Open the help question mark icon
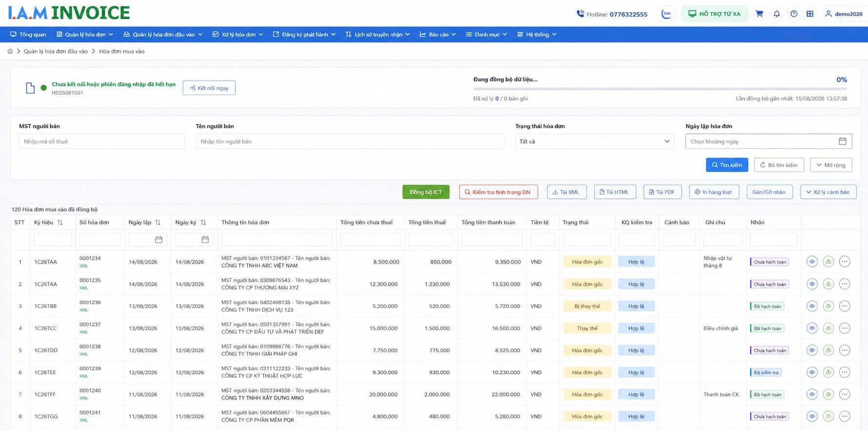 tap(794, 14)
